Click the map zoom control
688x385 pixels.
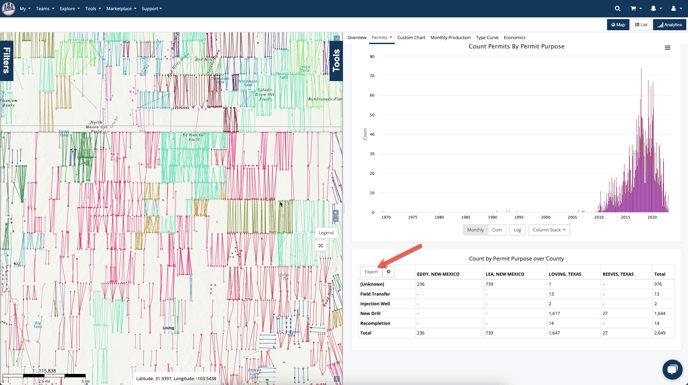[336, 216]
